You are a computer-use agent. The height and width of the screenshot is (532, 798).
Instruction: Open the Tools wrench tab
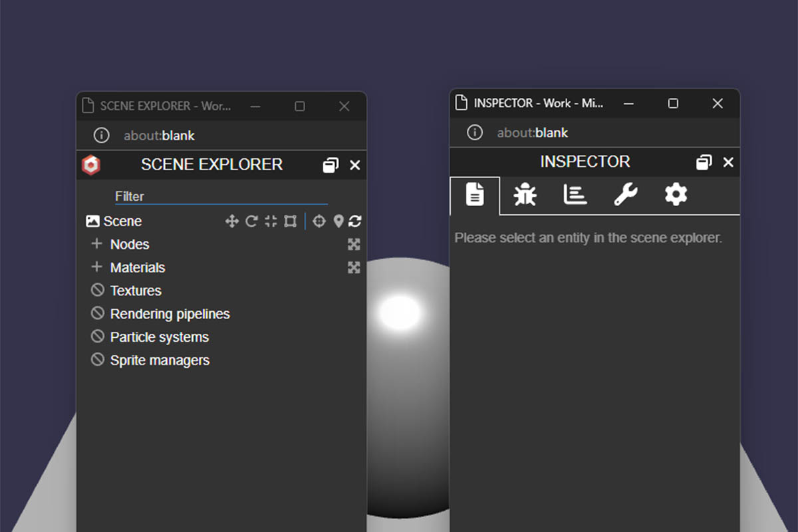[x=625, y=195]
